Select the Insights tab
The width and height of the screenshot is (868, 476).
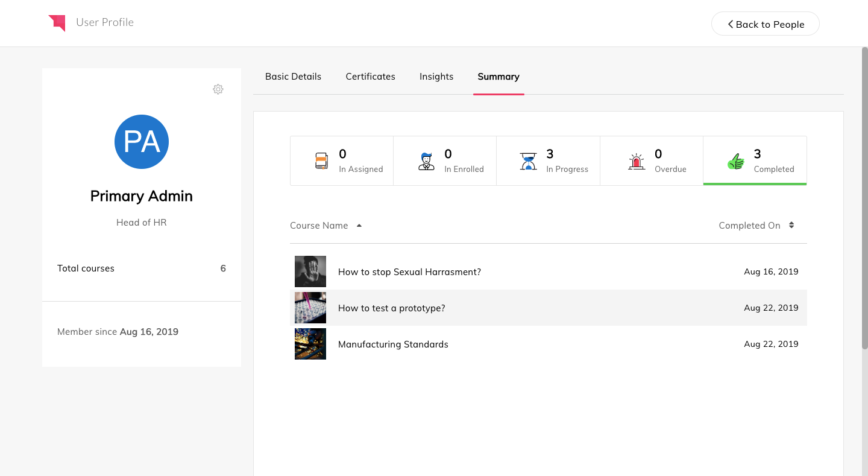(436, 77)
